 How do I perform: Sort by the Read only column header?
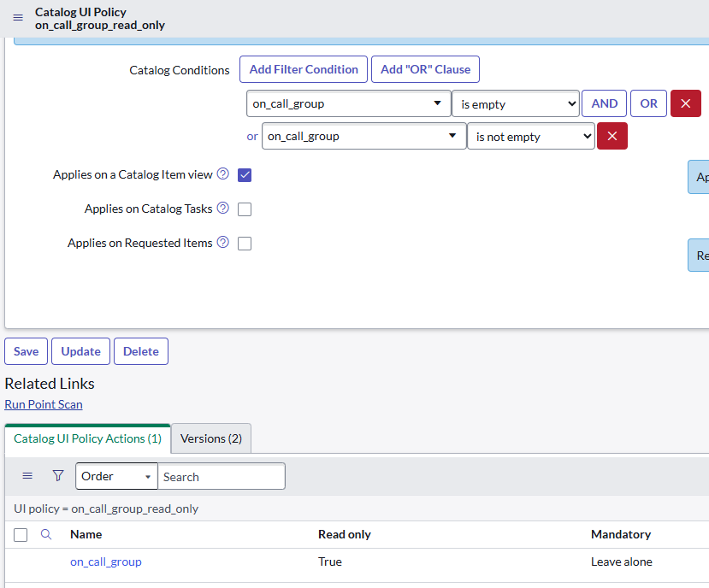tap(345, 535)
